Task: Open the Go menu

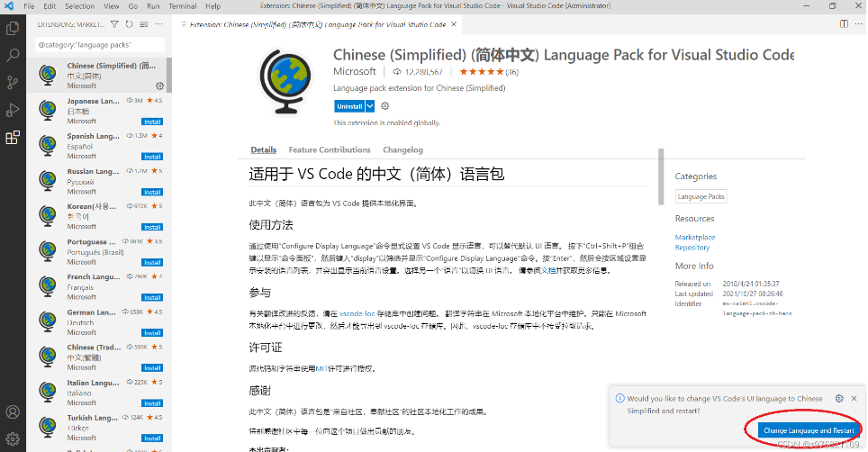Action: (133, 6)
